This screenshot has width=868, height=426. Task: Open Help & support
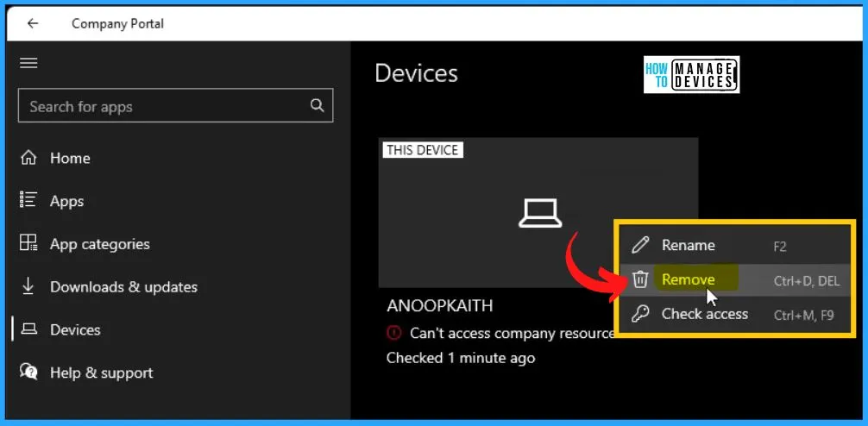101,373
